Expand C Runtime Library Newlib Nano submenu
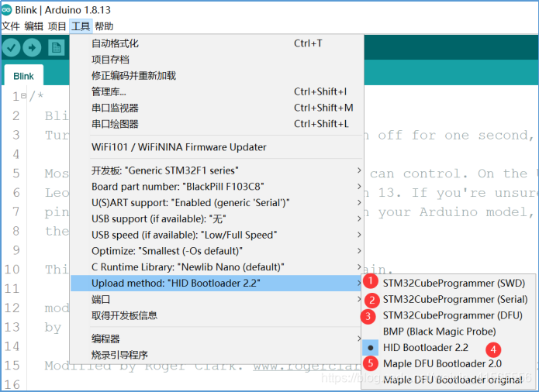Viewport: 539px width, 392px height. pyautogui.click(x=217, y=267)
